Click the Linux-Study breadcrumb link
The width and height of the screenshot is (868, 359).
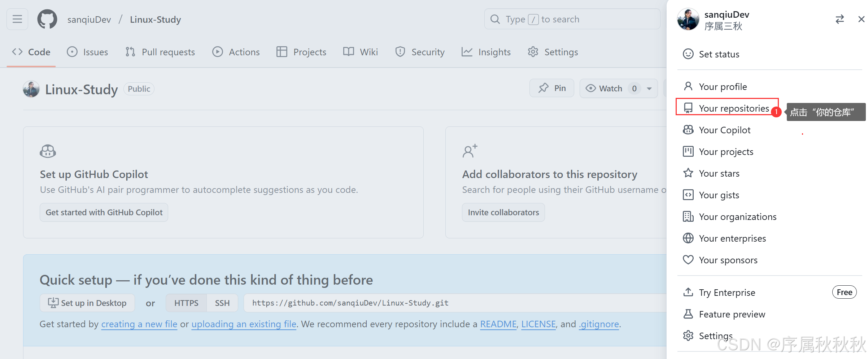(156, 20)
